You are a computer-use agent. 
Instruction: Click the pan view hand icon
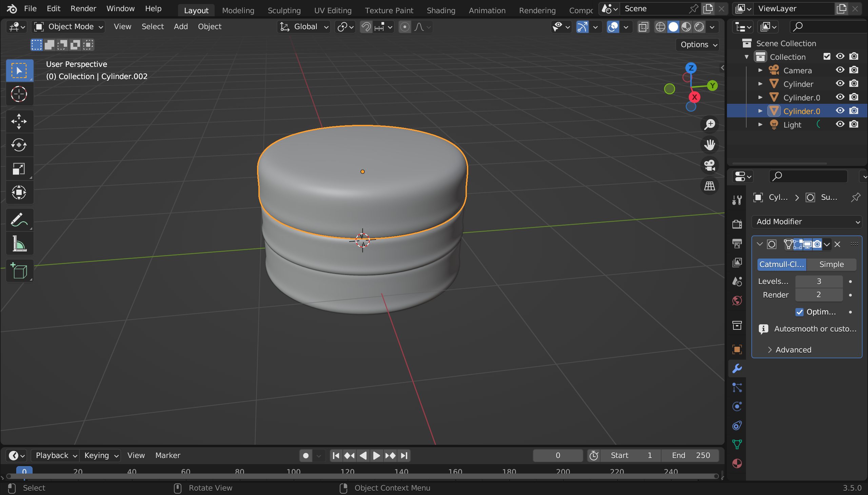710,145
